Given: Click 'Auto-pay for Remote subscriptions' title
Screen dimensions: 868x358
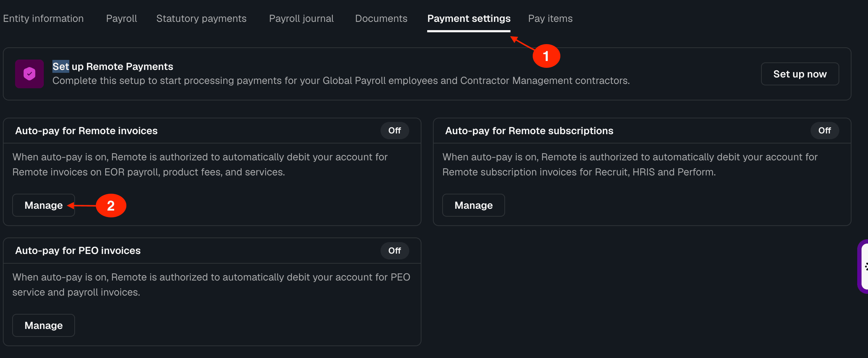Looking at the screenshot, I should click(529, 131).
